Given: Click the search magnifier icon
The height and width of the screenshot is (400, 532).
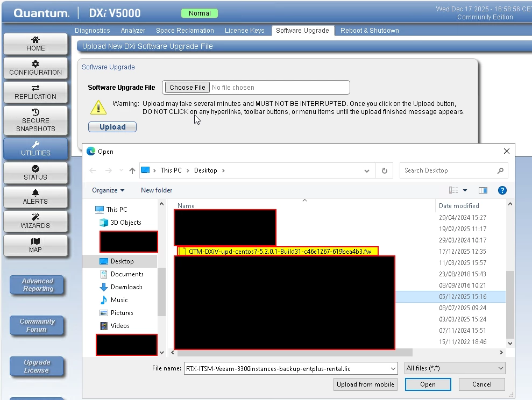Looking at the screenshot, I should click(x=500, y=170).
